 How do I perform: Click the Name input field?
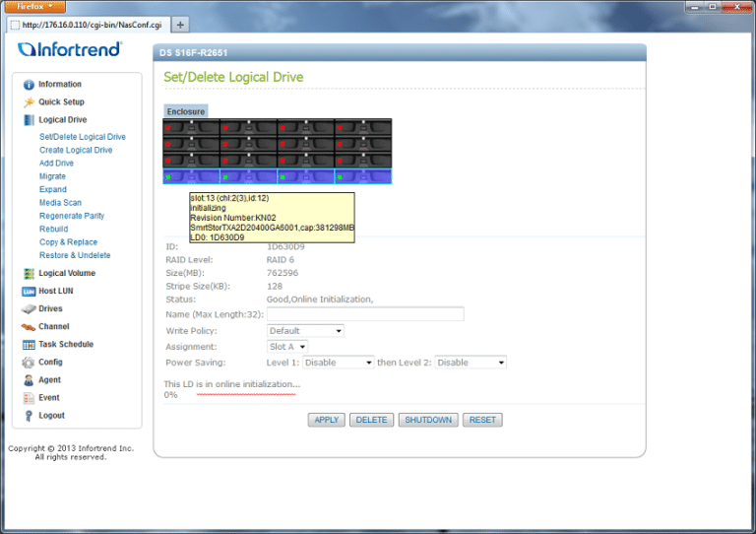click(x=365, y=314)
